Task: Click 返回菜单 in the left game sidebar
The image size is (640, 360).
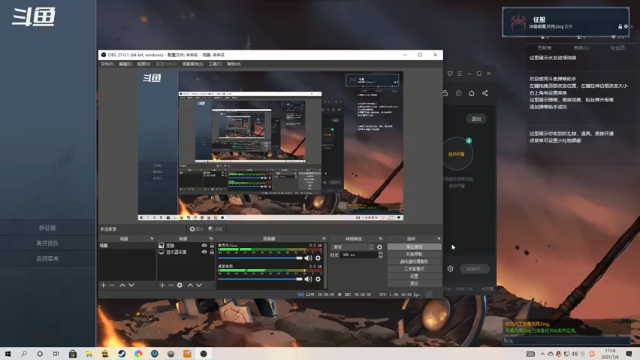Action: coord(47,258)
